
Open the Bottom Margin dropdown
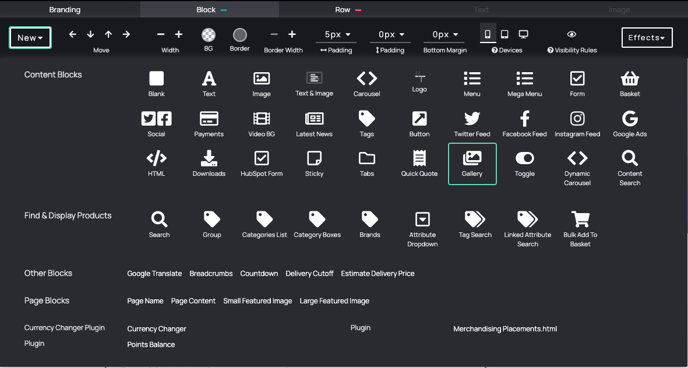pyautogui.click(x=445, y=35)
